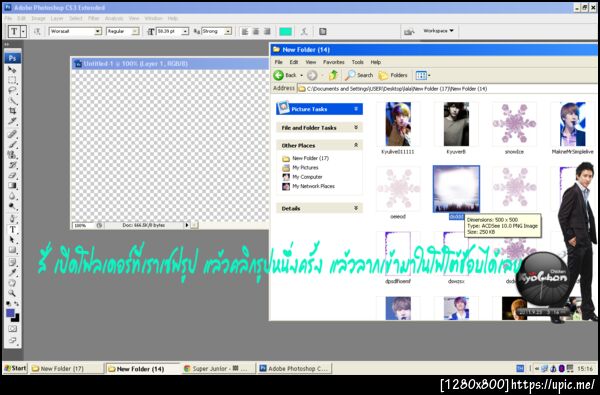Open the Warp Text dialog
The width and height of the screenshot is (600, 395).
coord(304,31)
